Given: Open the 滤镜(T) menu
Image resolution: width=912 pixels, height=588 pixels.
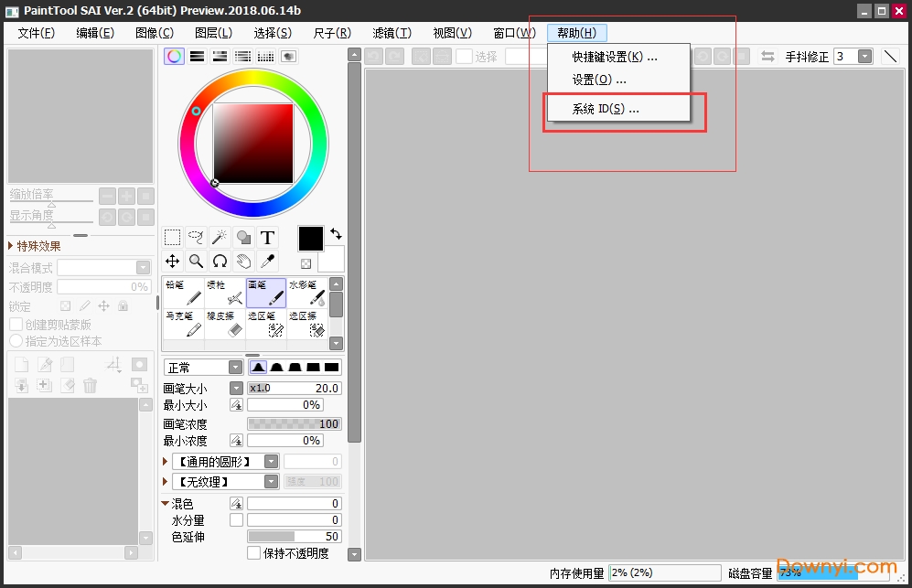Looking at the screenshot, I should 392,33.
